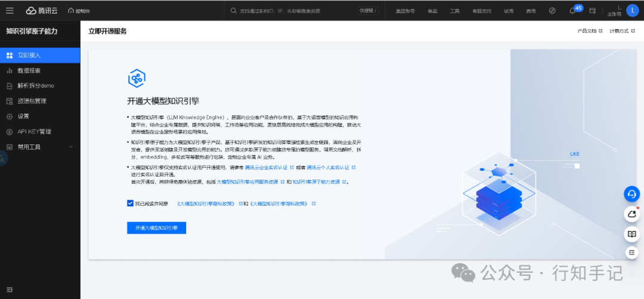Screen dimensions: 644x299
Task: Open 设置 in the sidebar
Action: [x=40, y=116]
